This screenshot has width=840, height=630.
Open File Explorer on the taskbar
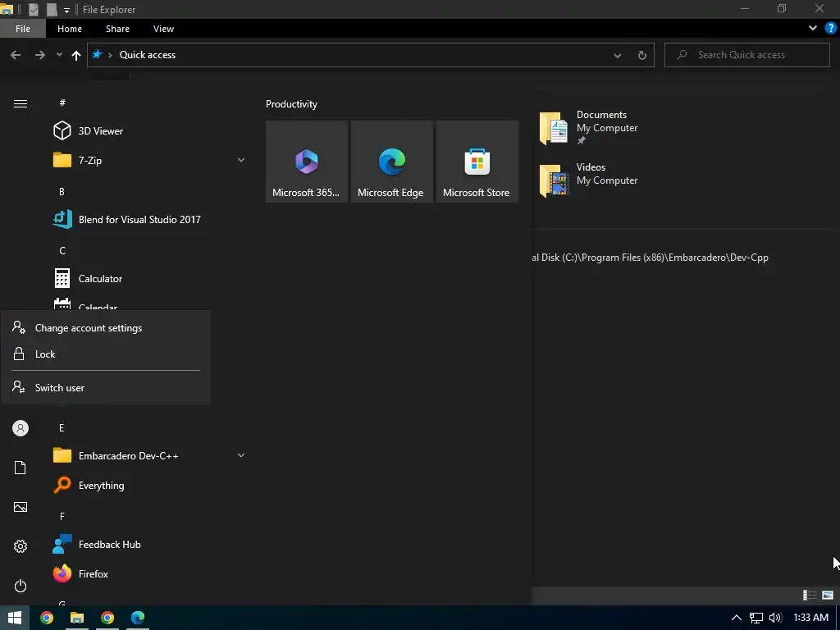pyautogui.click(x=77, y=618)
